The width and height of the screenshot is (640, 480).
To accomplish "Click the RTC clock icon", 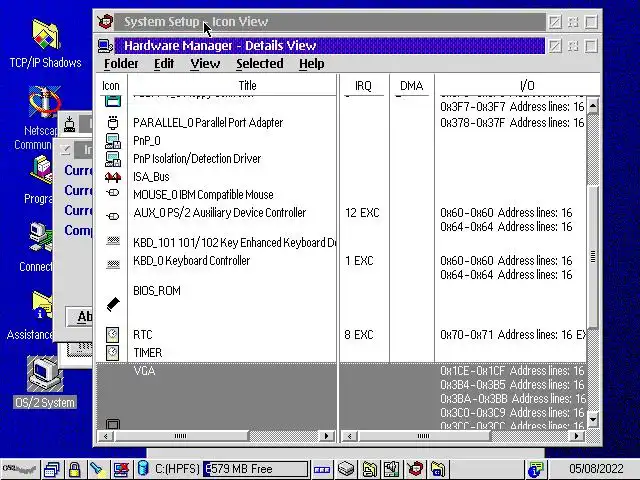I will click(112, 335).
